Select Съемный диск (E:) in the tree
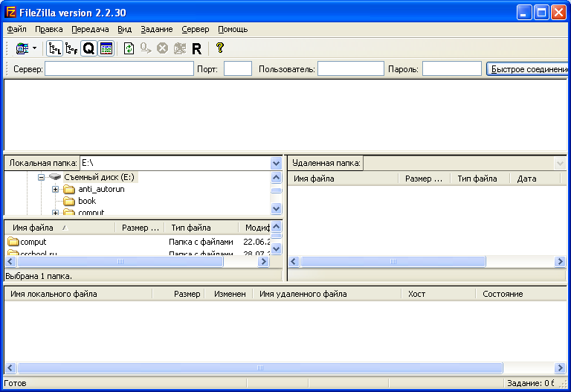Viewport: 571px width, 392px height. point(100,177)
